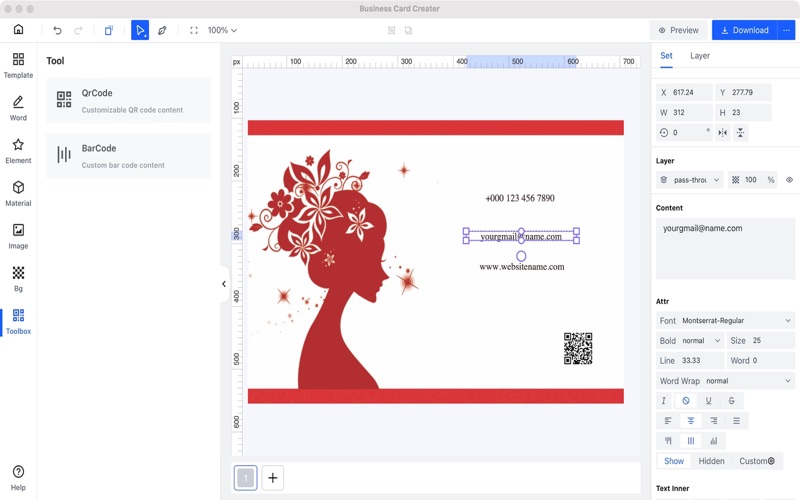This screenshot has height=500, width=800.
Task: Open the pass-through blend mode dropdown
Action: 690,180
